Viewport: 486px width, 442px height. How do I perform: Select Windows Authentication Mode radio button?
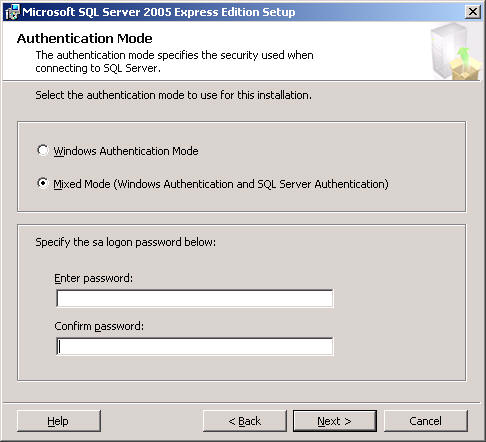click(42, 150)
